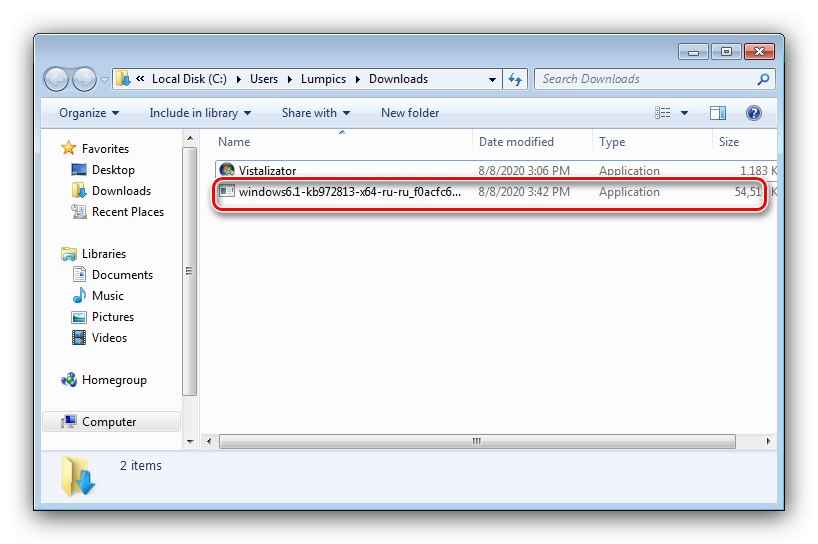Click the Recent Places icon
818x544 pixels.
coord(79,212)
